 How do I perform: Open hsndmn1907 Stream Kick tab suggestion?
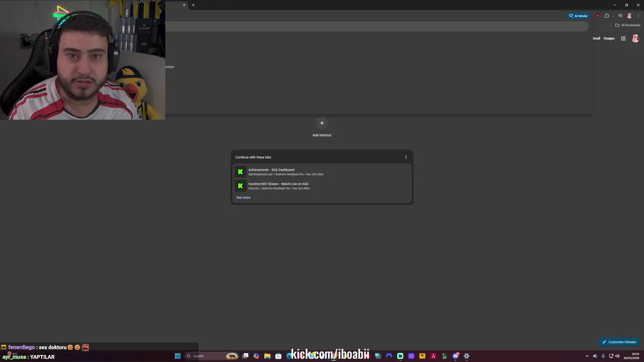(x=322, y=186)
